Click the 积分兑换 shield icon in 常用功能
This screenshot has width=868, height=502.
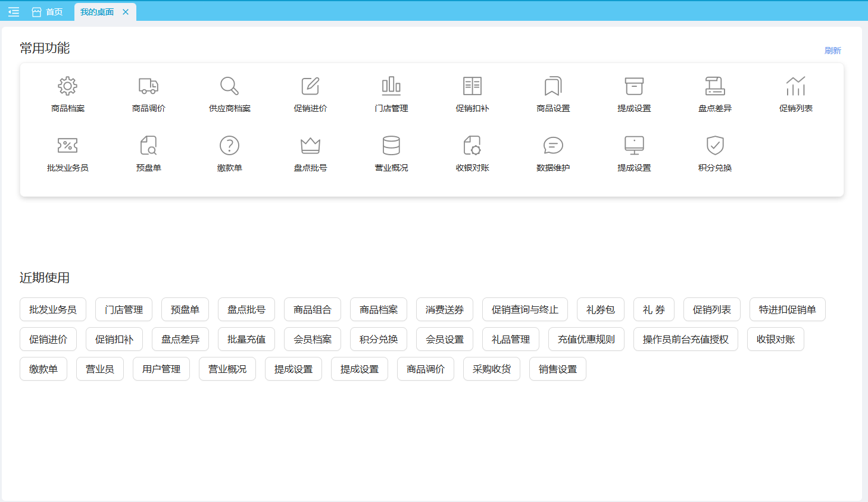[715, 146]
